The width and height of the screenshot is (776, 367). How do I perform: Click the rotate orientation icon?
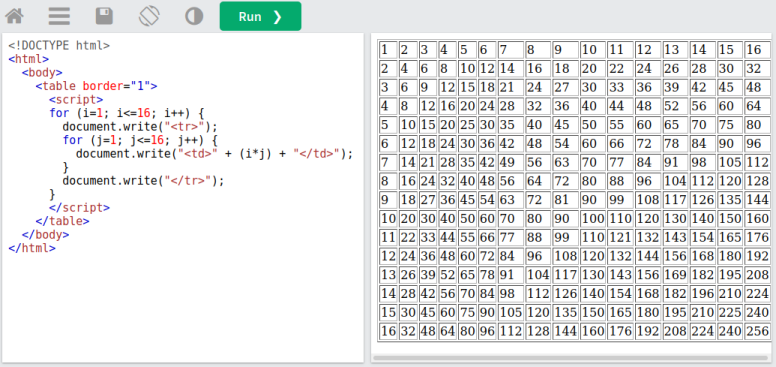coord(149,16)
